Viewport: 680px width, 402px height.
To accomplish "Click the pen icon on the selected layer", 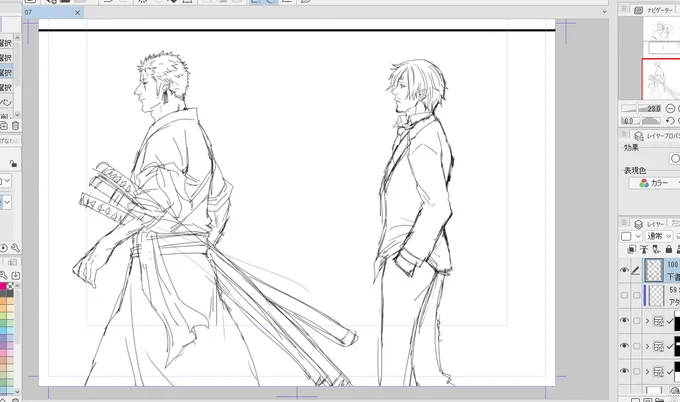I will pos(636,271).
